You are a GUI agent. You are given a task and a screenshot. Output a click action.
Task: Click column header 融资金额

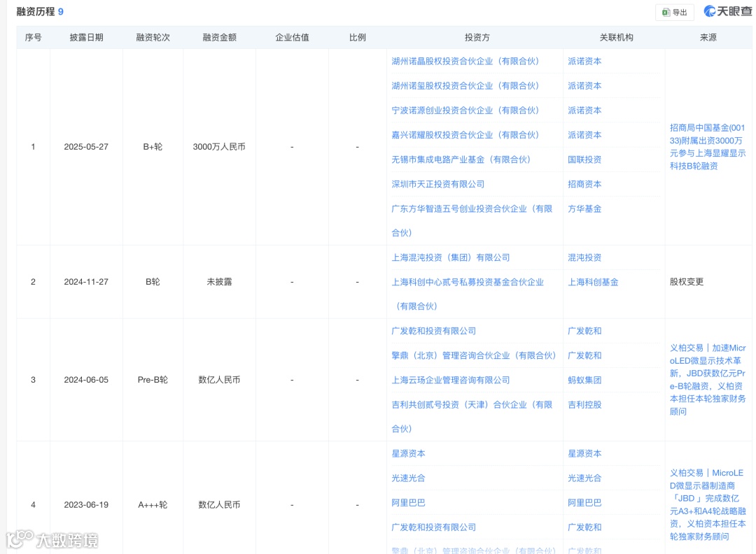pyautogui.click(x=219, y=38)
